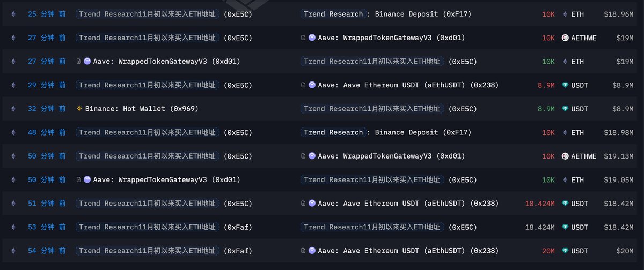Click the Aave icon in the $19.13M row

pyautogui.click(x=312, y=156)
